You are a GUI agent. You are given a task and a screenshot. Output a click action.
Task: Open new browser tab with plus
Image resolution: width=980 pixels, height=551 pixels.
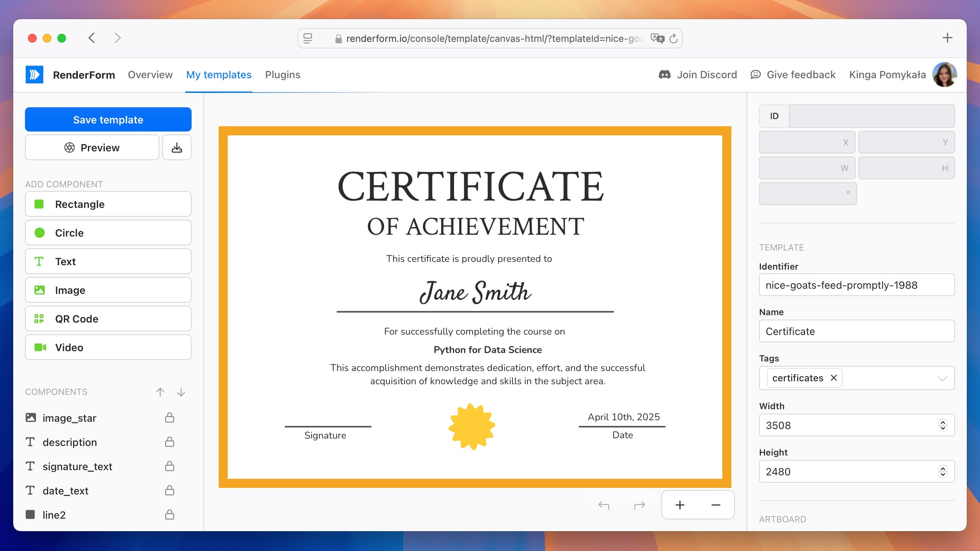pyautogui.click(x=947, y=38)
